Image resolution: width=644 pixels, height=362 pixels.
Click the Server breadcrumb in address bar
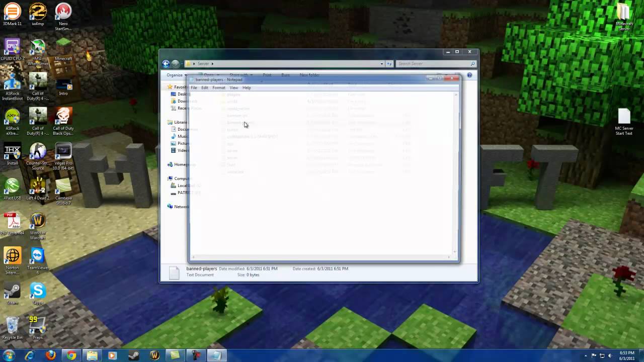point(203,64)
